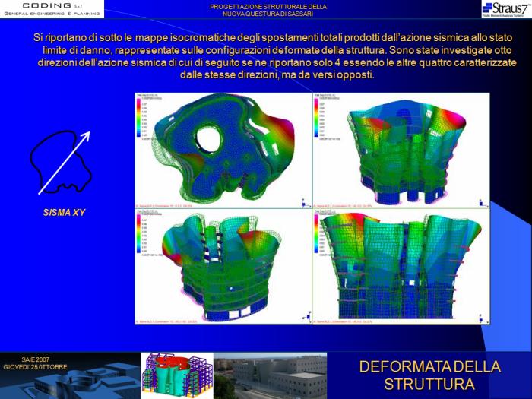Click the axis triad in bottom-right plot
The width and height of the screenshot is (532, 399).
[x=482, y=316]
